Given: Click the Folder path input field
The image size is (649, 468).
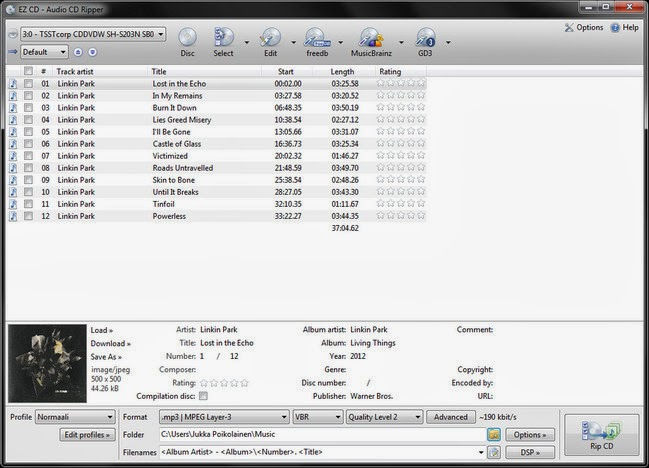Looking at the screenshot, I should point(323,434).
